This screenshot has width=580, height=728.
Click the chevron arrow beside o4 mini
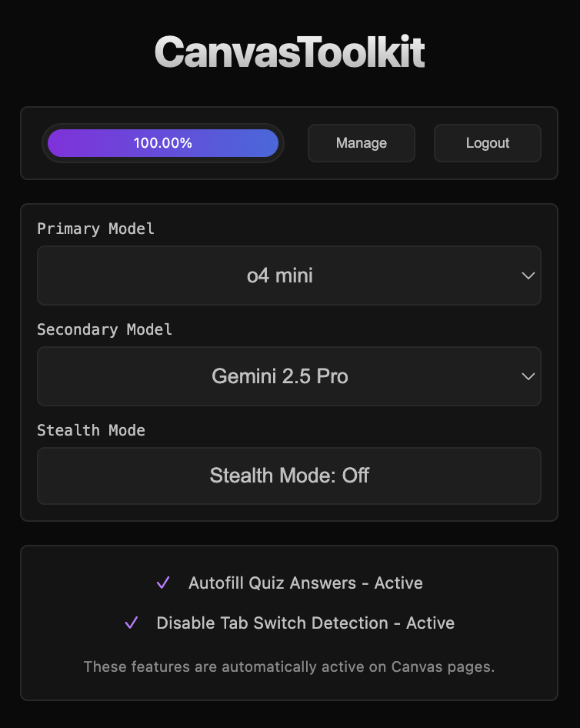528,276
